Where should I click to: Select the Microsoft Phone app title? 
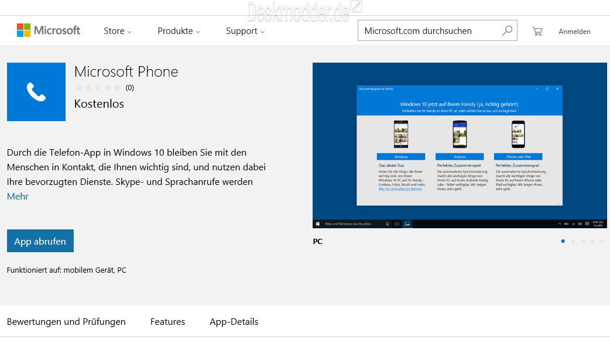click(x=126, y=71)
